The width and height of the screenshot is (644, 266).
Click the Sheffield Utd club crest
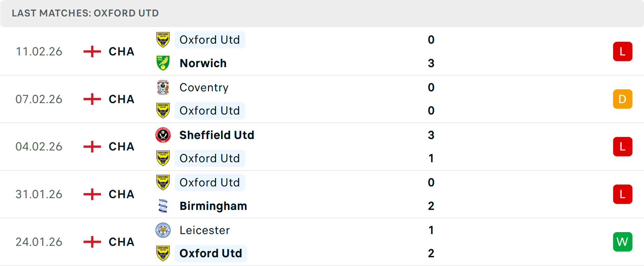click(x=163, y=135)
